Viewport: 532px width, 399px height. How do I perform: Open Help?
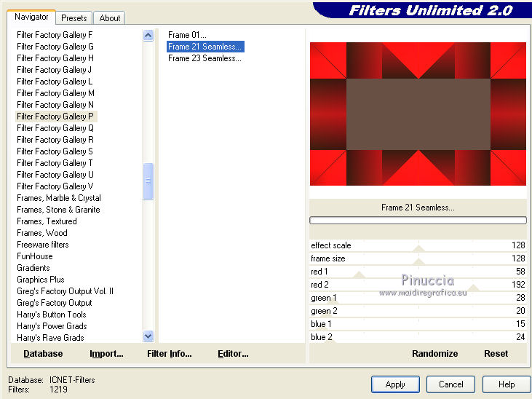[507, 384]
